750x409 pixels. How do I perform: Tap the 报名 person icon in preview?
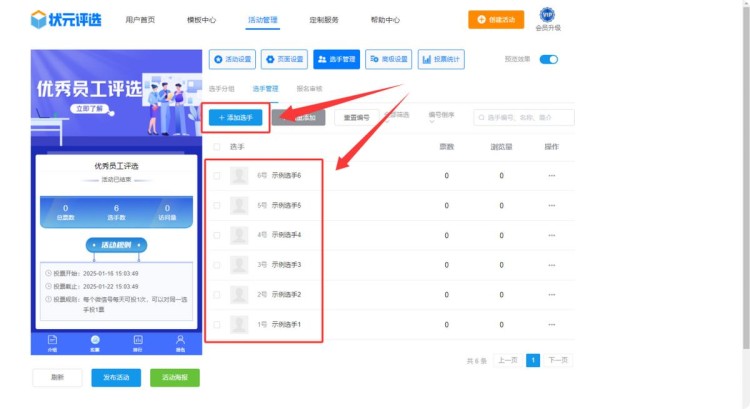pyautogui.click(x=181, y=341)
